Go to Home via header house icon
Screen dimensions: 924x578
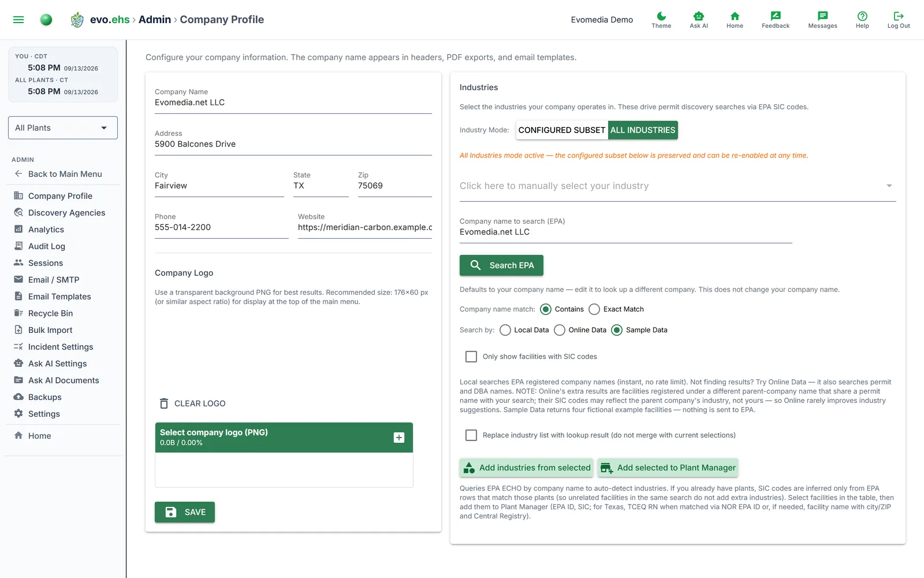(735, 16)
